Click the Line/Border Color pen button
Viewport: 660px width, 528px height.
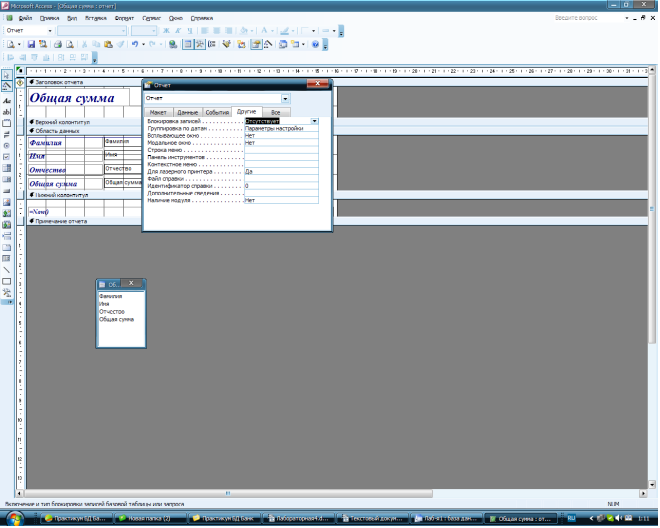coord(285,31)
